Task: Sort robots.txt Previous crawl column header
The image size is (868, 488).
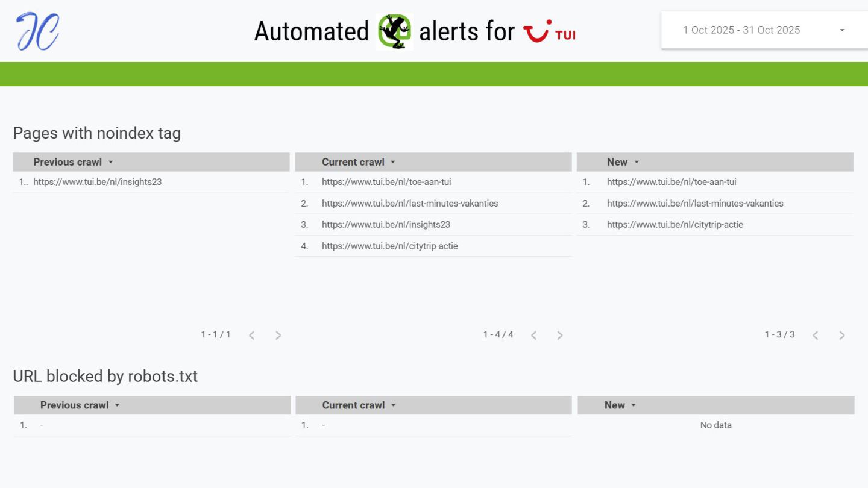Action: click(80, 405)
